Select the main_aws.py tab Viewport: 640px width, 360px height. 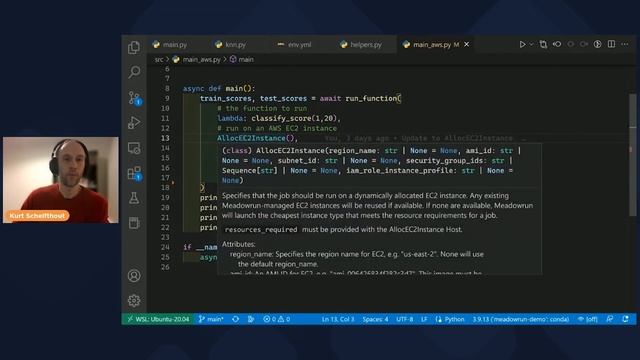(431, 44)
